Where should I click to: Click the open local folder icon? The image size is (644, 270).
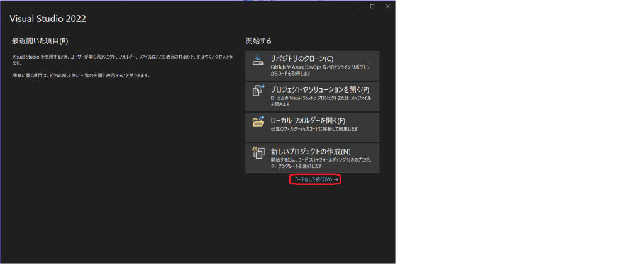[x=258, y=121]
